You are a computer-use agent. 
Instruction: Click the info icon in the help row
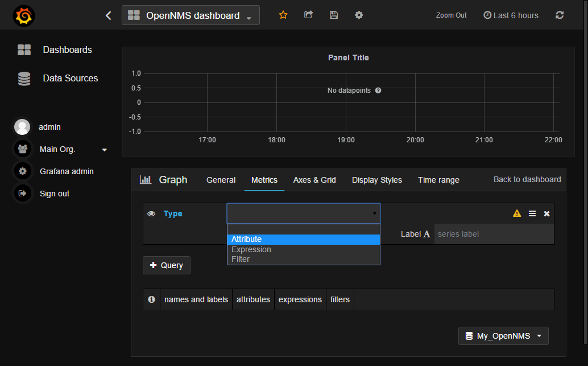(151, 299)
